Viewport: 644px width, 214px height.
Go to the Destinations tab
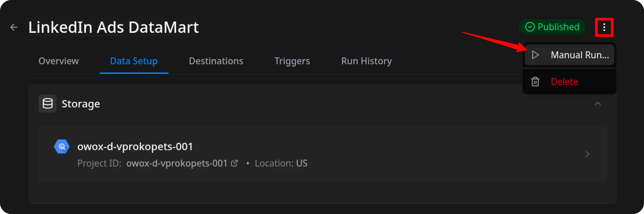216,61
